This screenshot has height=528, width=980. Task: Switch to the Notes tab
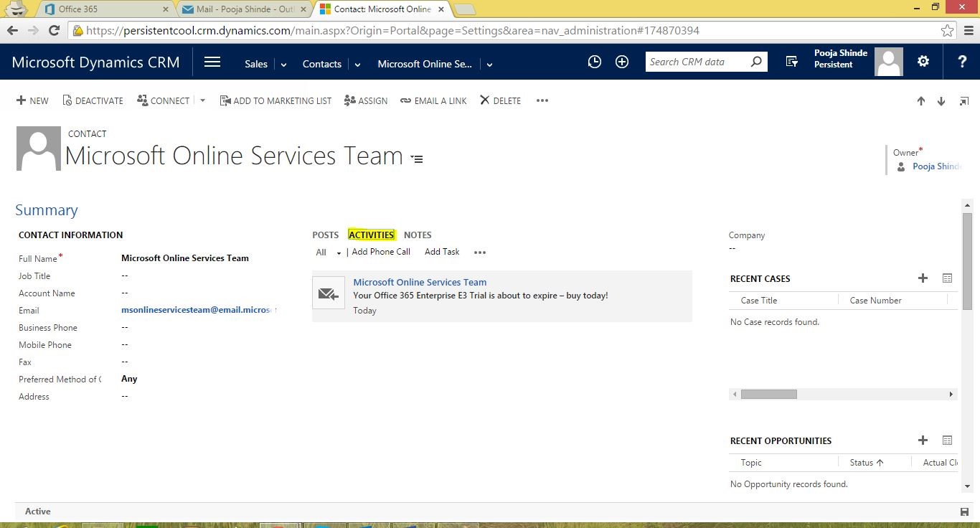418,235
